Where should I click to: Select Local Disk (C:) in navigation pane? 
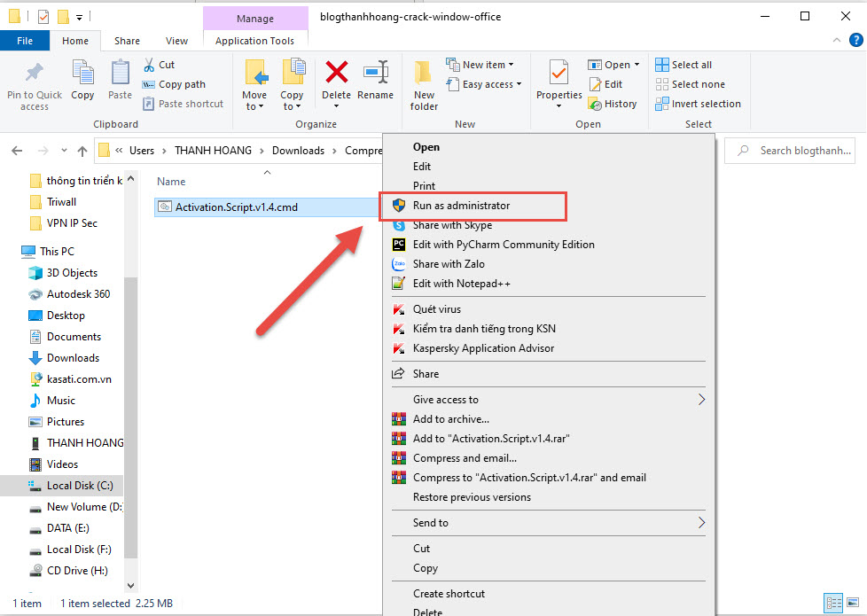click(79, 486)
